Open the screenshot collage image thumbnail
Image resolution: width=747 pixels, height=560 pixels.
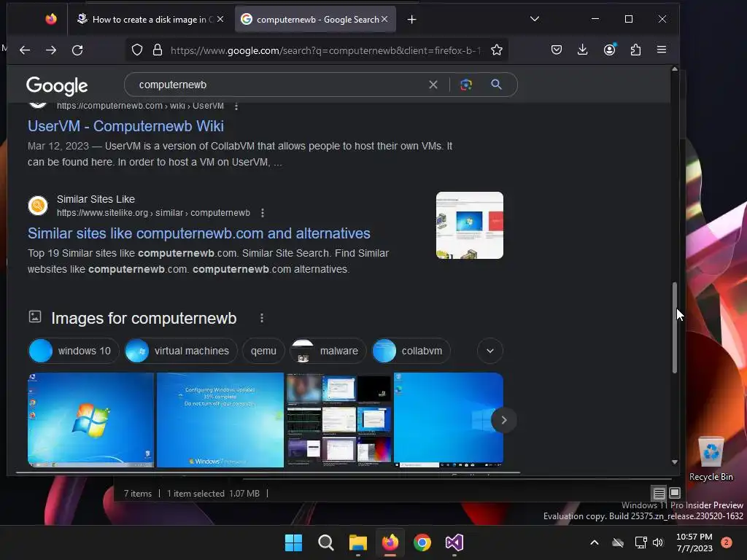[x=338, y=420]
